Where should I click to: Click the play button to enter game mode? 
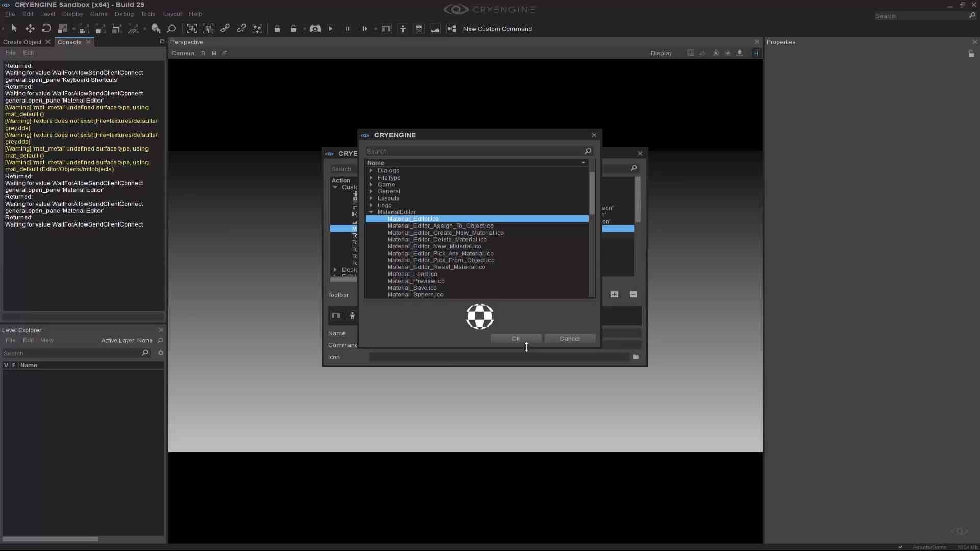[x=331, y=29]
